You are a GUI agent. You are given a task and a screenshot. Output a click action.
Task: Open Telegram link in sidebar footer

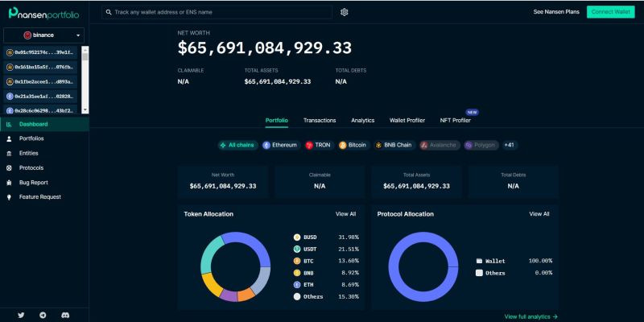tap(43, 316)
